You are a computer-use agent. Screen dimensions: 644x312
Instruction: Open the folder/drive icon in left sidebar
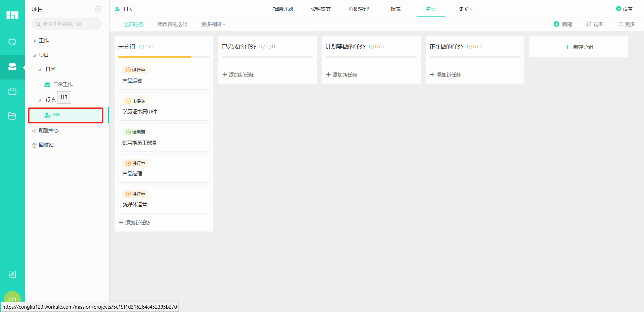[12, 116]
